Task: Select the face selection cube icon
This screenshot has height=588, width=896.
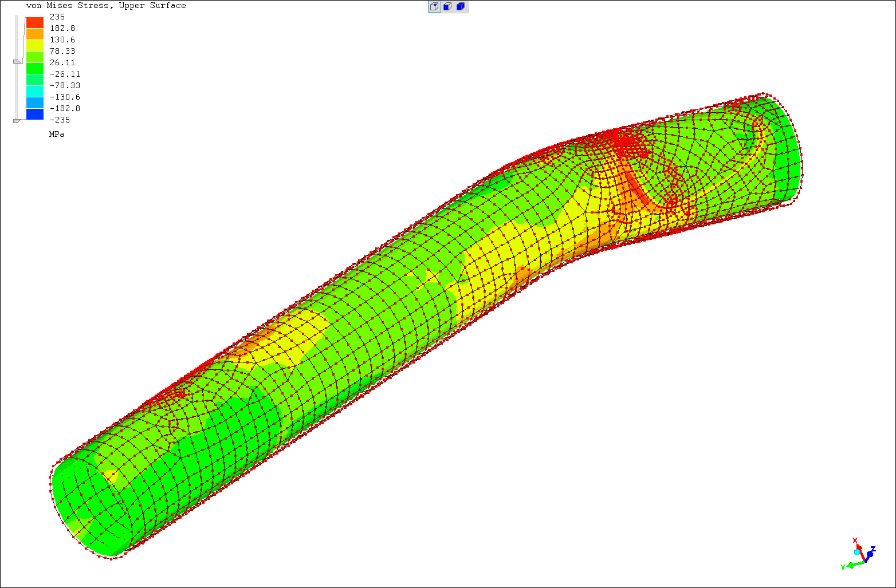Action: 447,7
